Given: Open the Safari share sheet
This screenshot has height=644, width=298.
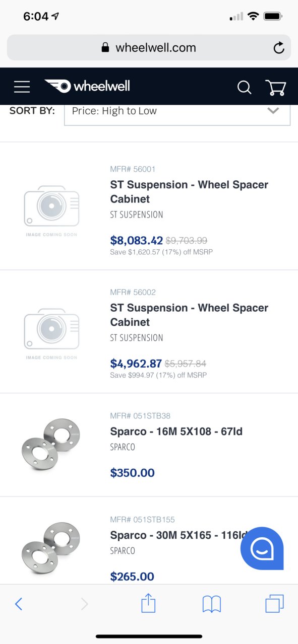Looking at the screenshot, I should pyautogui.click(x=148, y=603).
